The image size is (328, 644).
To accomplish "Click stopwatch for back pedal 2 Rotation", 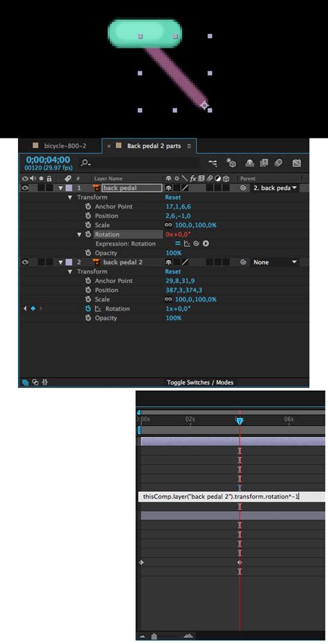I will point(88,309).
